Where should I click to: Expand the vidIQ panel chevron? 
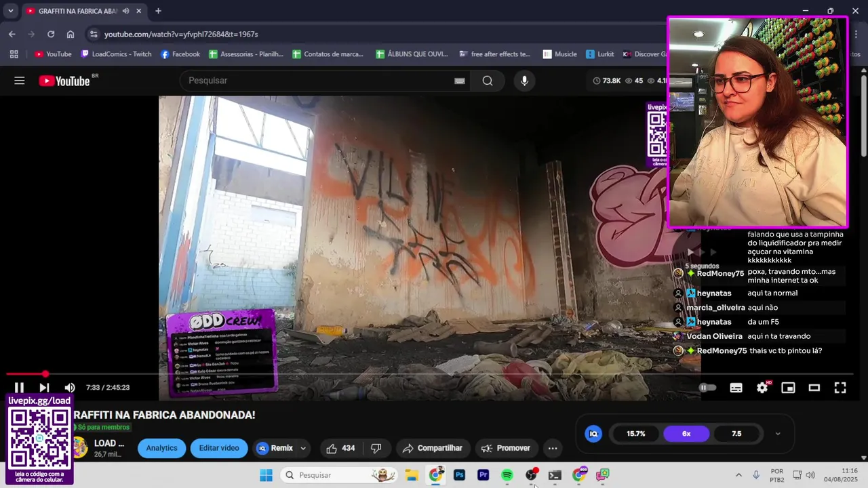(778, 434)
